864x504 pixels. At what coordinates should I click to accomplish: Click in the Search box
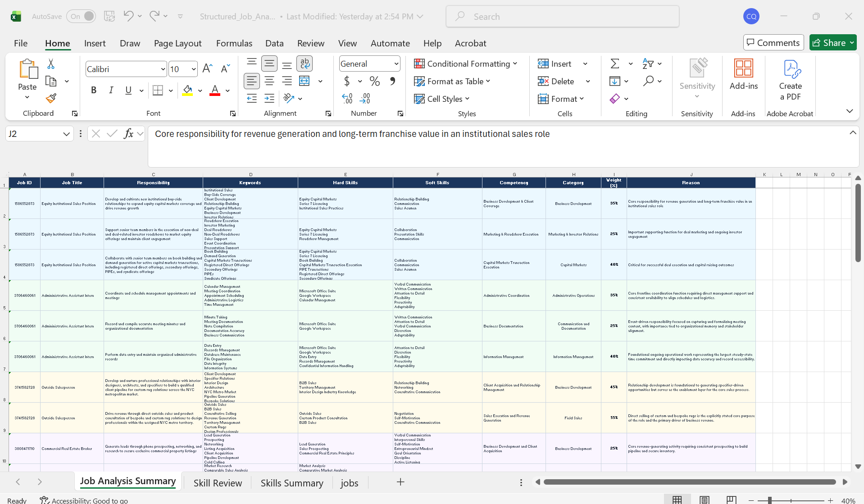tap(562, 16)
